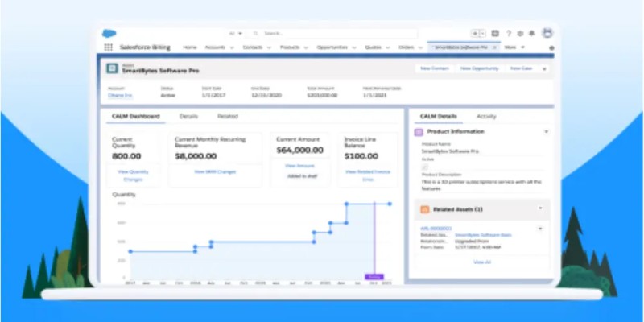Open the Related Assets card menu arrow
Viewport: 644px width, 322px height.
point(540,208)
